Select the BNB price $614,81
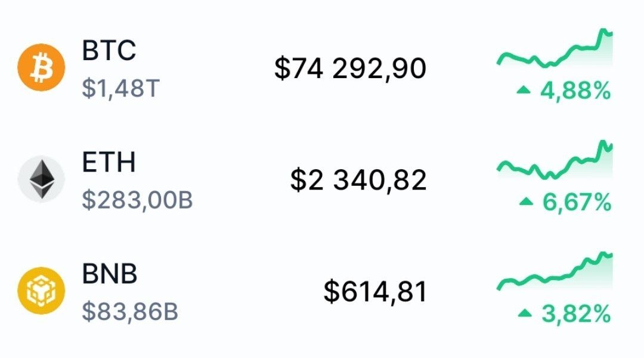This screenshot has height=358, width=644. pyautogui.click(x=375, y=292)
